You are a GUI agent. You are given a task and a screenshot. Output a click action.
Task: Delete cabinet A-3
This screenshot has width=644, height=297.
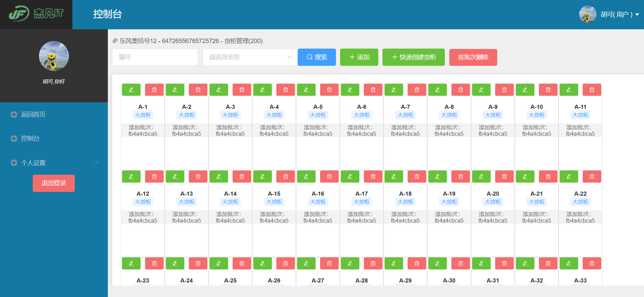click(242, 90)
